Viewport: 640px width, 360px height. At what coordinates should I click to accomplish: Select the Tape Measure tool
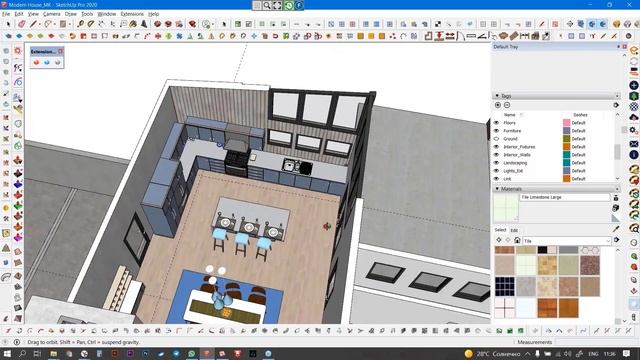(80, 24)
